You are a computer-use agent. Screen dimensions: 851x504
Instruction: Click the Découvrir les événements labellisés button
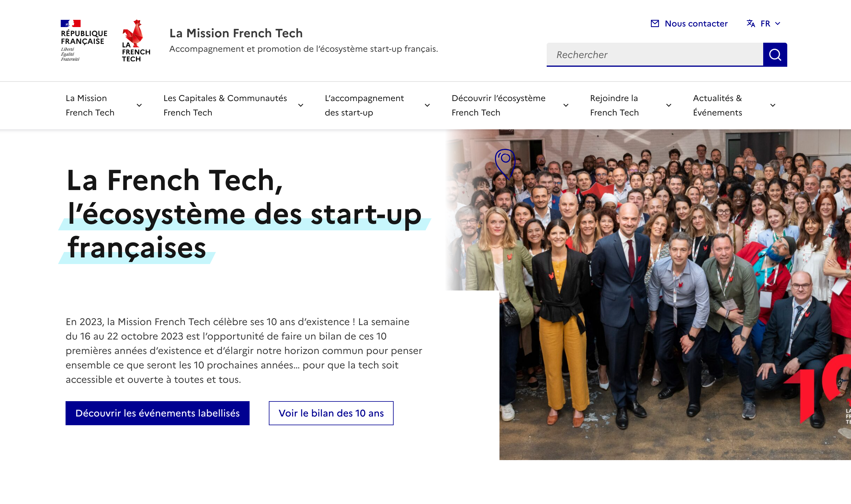click(157, 413)
